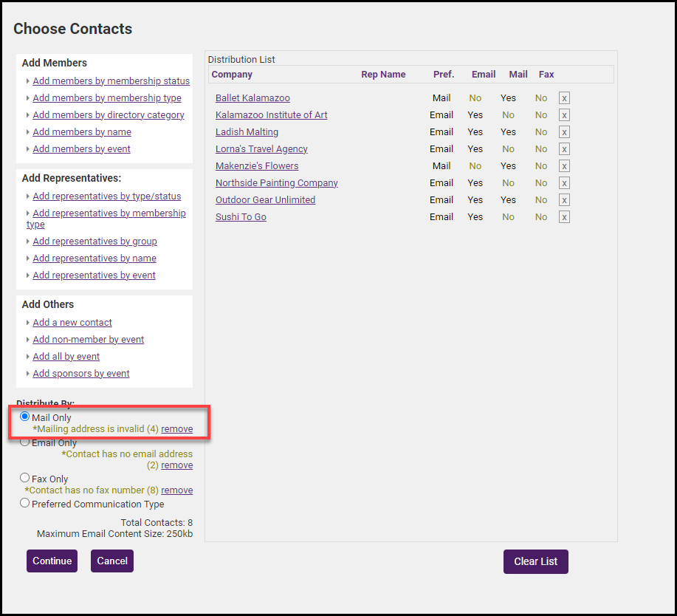
Task: Open the Ballet Kalamazoo company link
Action: 252,98
